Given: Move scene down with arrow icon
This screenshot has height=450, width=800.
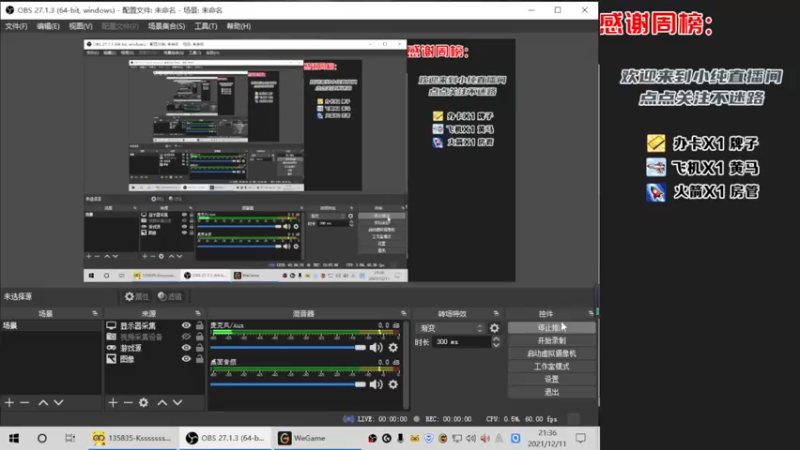Looking at the screenshot, I should (59, 403).
